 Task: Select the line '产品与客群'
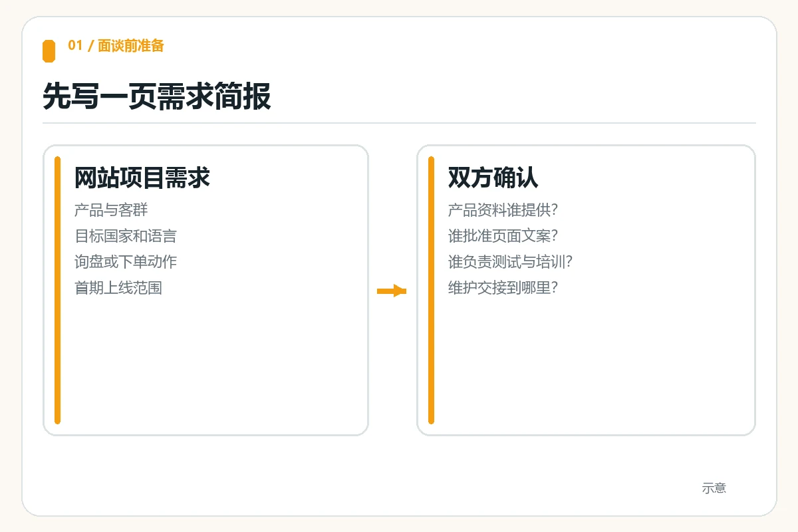[x=111, y=210]
